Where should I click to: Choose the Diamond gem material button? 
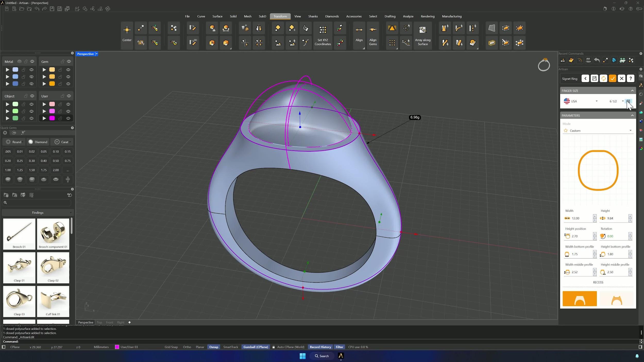(38, 142)
